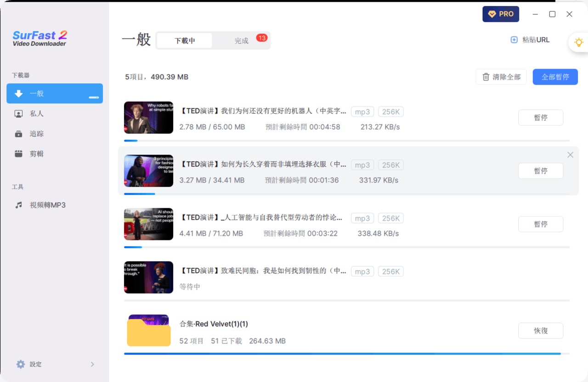
Task: Open the 剪輯 clips section
Action: (55, 154)
